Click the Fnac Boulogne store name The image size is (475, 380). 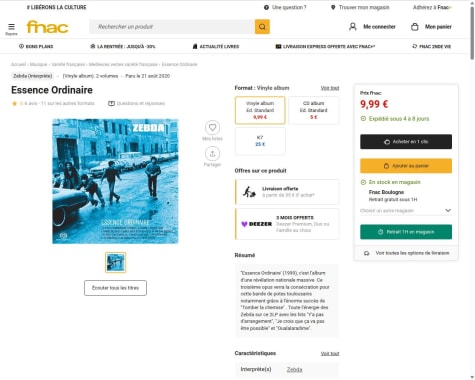click(x=386, y=192)
